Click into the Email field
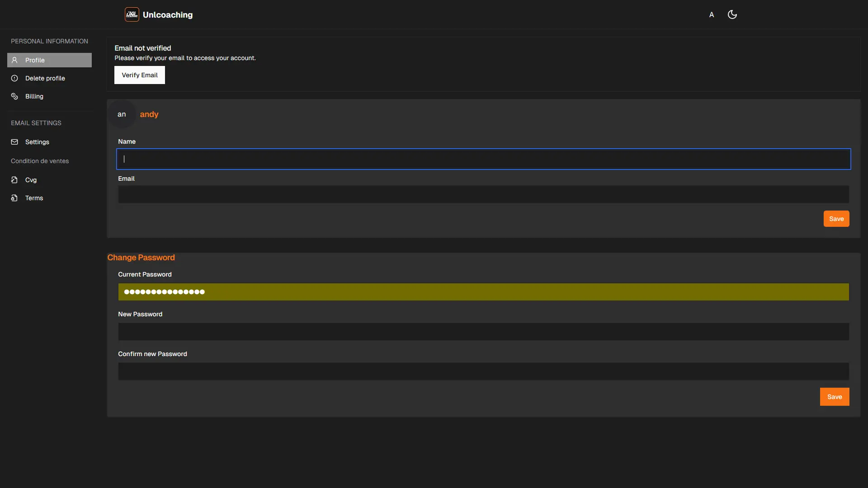The height and width of the screenshot is (488, 868). click(x=483, y=194)
